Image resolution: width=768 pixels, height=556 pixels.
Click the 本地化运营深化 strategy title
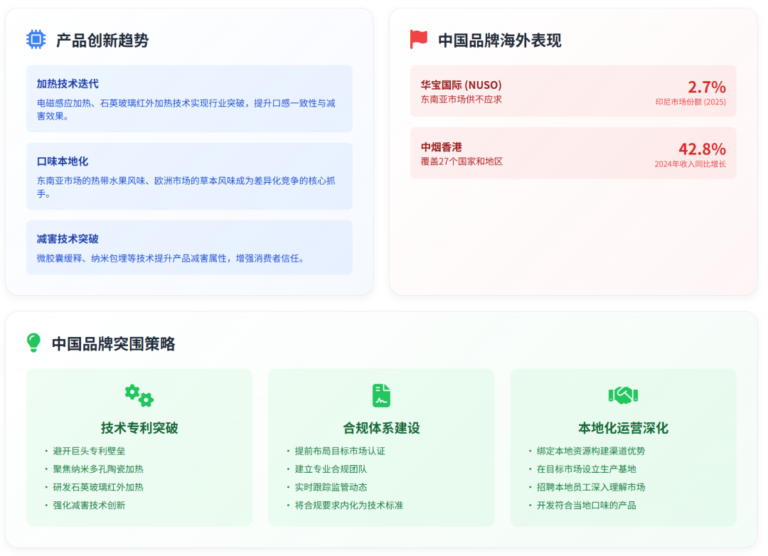[x=623, y=428]
